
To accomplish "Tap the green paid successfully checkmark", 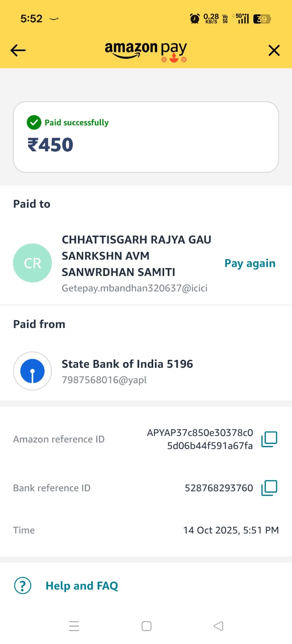I will click(x=34, y=122).
